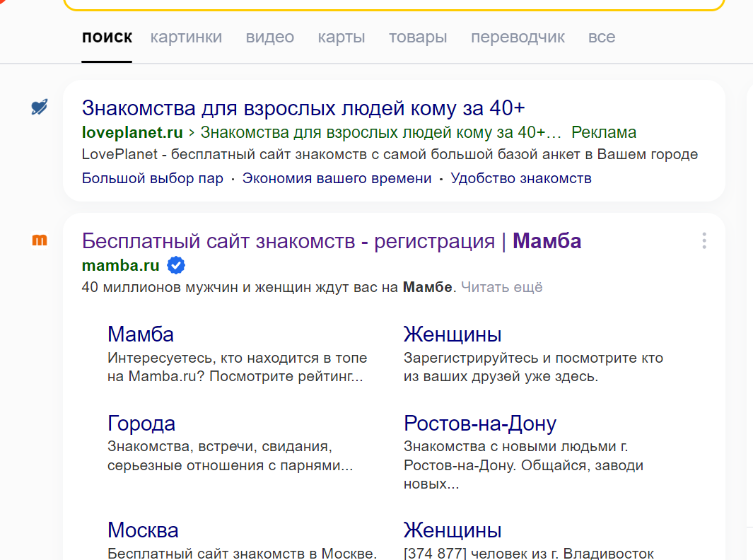Open the товары tab
The image size is (753, 560).
click(x=418, y=37)
